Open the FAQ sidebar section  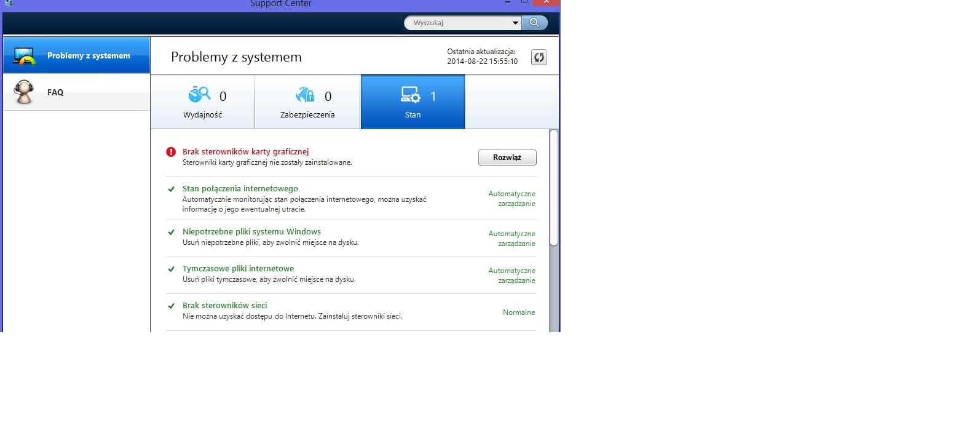(76, 92)
